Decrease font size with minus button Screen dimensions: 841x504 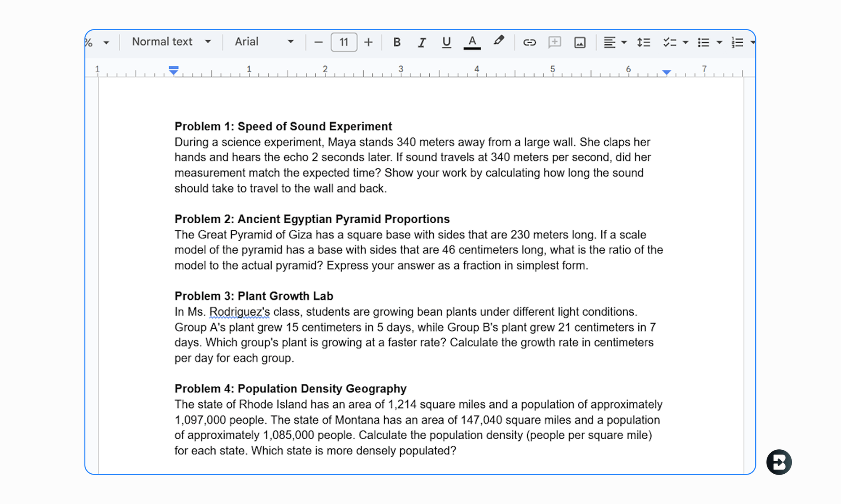pos(318,42)
